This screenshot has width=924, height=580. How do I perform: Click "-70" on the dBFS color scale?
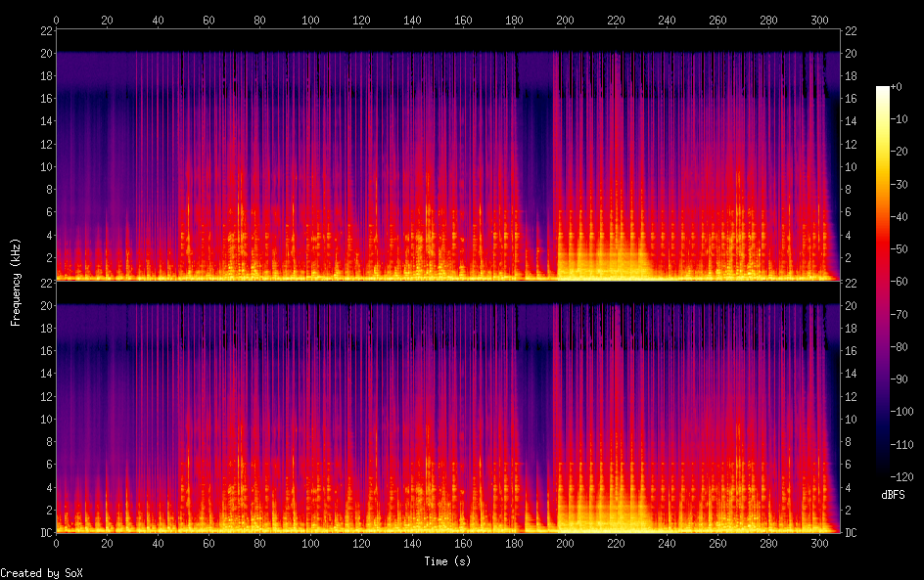[899, 314]
